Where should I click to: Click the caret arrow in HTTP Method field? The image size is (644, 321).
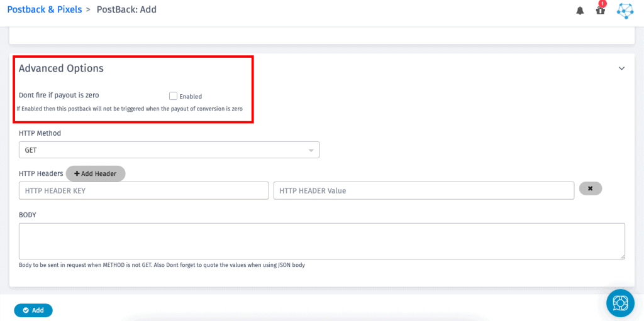[x=311, y=151]
